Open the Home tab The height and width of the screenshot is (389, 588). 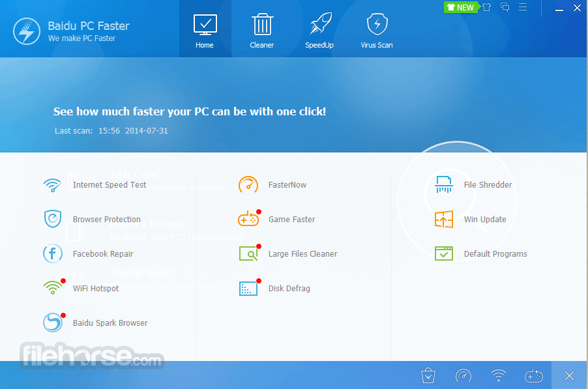pyautogui.click(x=205, y=29)
